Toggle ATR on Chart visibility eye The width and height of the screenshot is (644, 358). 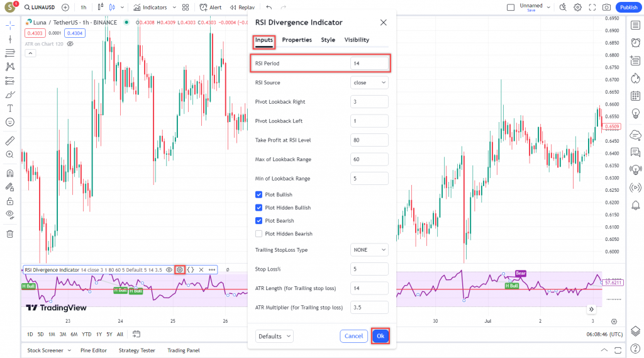[70, 44]
